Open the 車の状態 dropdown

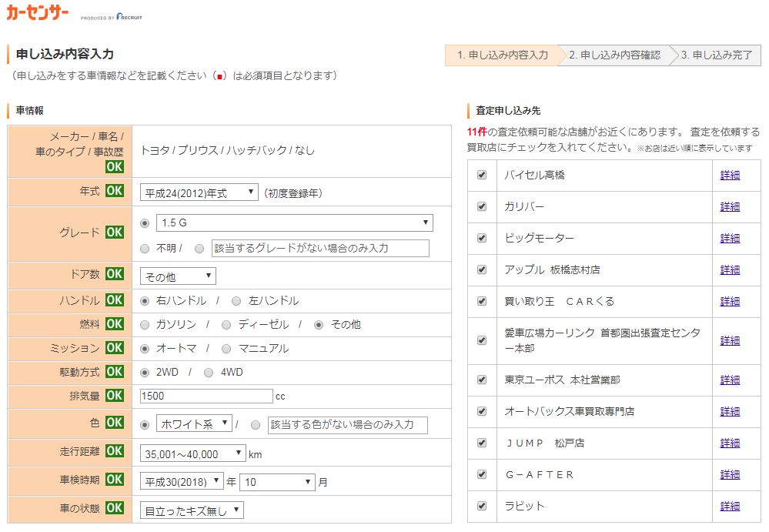click(192, 510)
